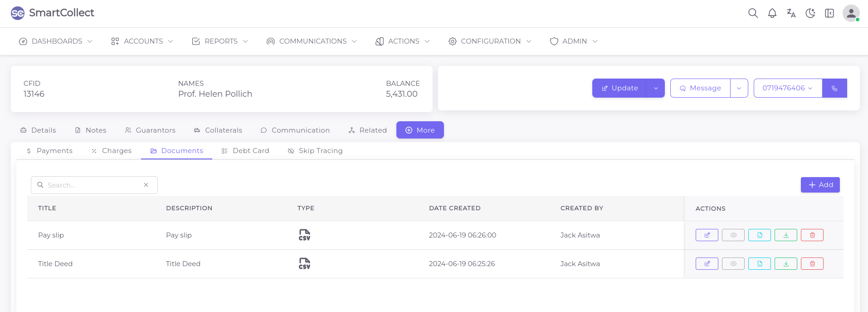
Task: Delete the Pay slip document
Action: [x=812, y=235]
